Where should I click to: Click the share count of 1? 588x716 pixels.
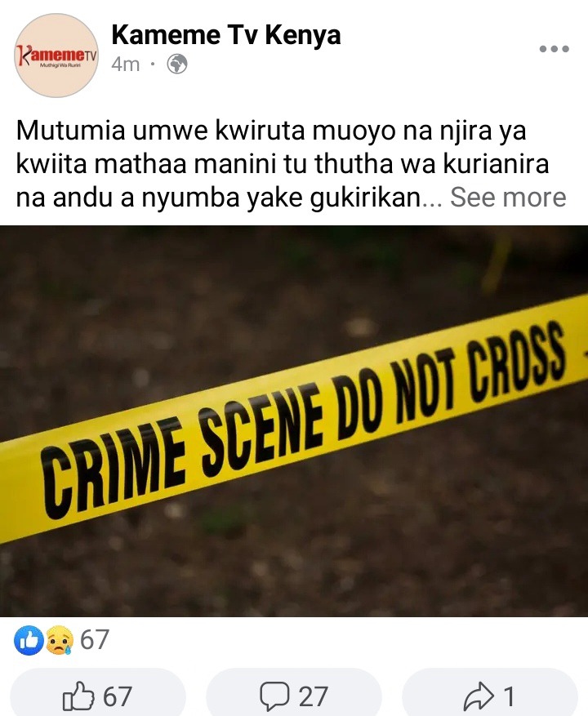509,696
